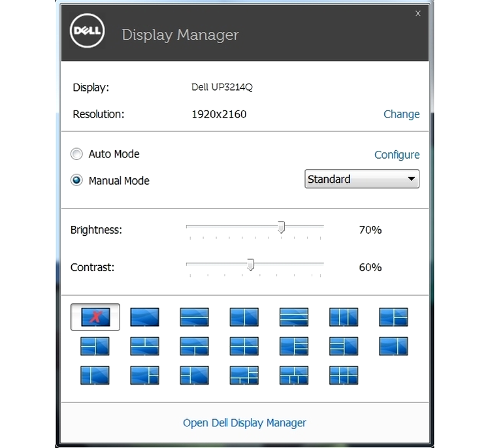This screenshot has height=448, width=490.
Task: Pick the two horizontal rows layout
Action: [x=195, y=317]
